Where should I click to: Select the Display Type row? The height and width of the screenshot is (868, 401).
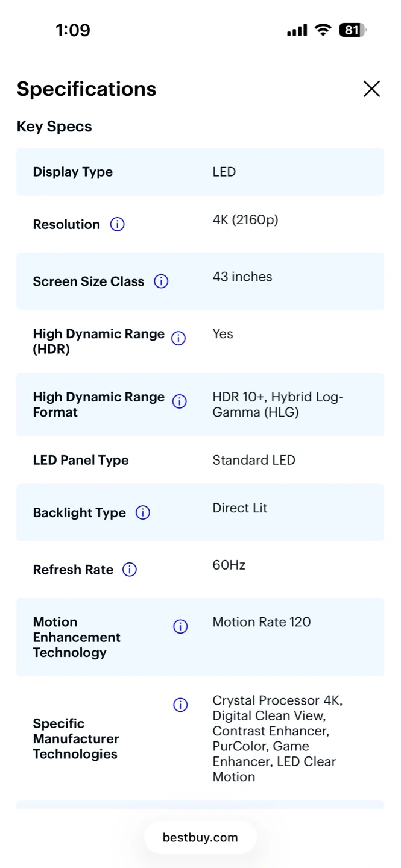200,172
